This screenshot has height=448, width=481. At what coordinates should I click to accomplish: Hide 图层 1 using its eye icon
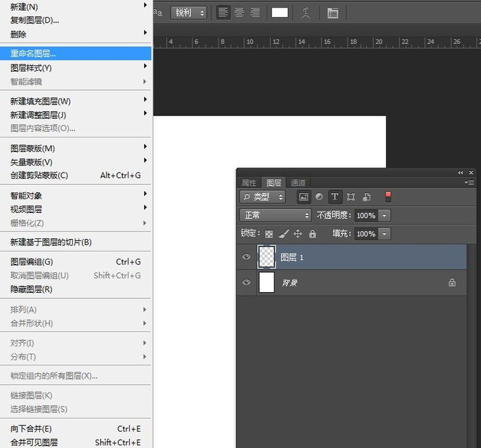[x=247, y=258]
